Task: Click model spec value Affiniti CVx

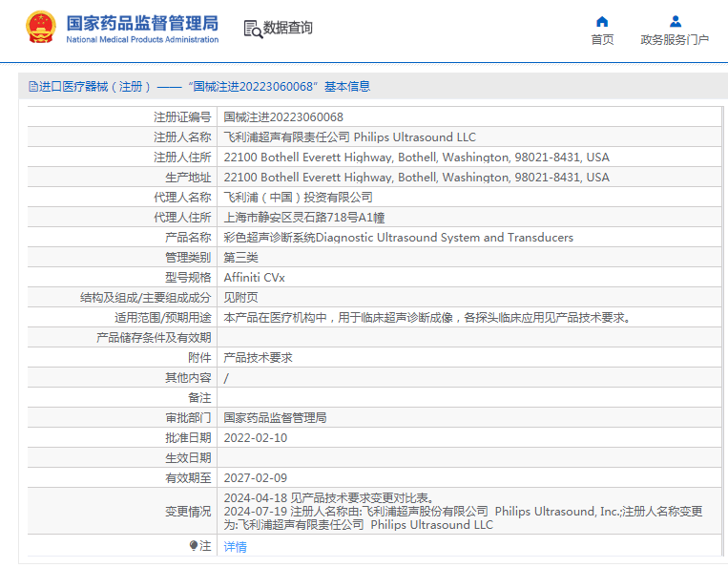Action: click(254, 277)
